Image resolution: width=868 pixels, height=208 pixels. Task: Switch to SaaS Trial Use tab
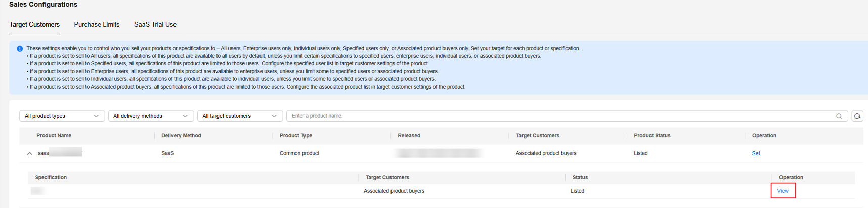pos(155,25)
